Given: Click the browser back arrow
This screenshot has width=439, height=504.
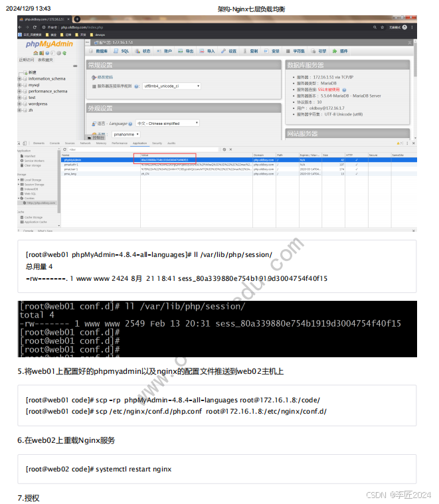Looking at the screenshot, I should click(x=20, y=27).
